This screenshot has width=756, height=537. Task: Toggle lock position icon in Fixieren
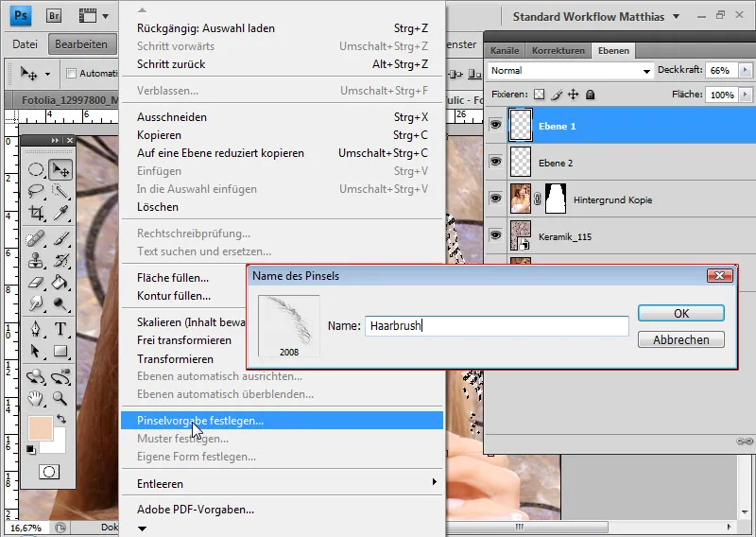tap(574, 95)
